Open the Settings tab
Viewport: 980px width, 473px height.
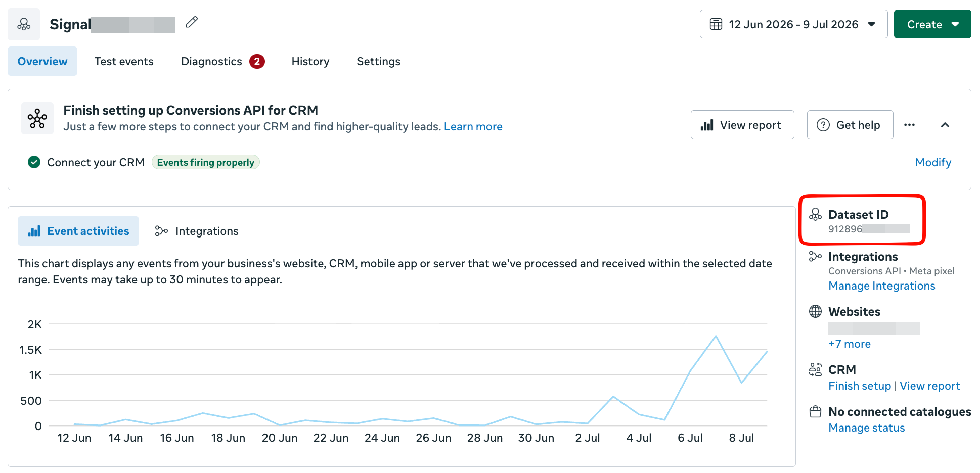click(378, 61)
